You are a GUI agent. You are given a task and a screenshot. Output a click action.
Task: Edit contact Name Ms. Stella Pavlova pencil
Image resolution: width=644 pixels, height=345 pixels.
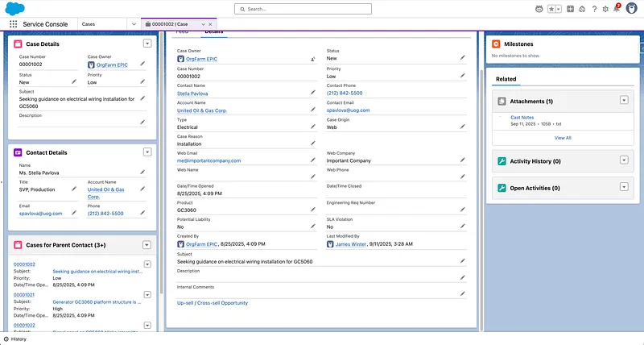(x=142, y=172)
